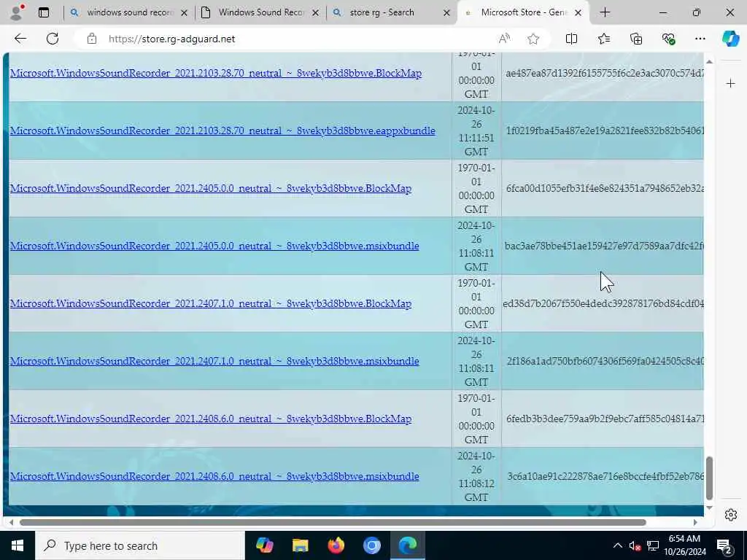Download 2021.2407.1.0 msixbundle link
The width and height of the screenshot is (747, 560).
[214, 361]
